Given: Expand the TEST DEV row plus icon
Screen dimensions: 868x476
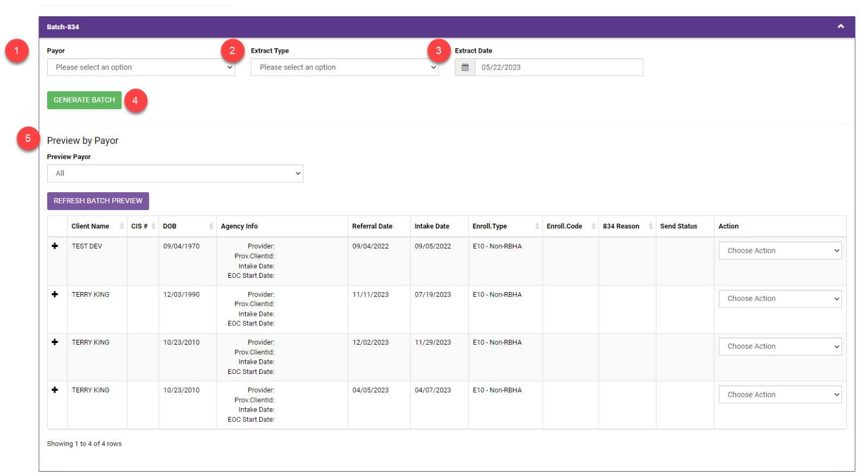Looking at the screenshot, I should [x=55, y=246].
